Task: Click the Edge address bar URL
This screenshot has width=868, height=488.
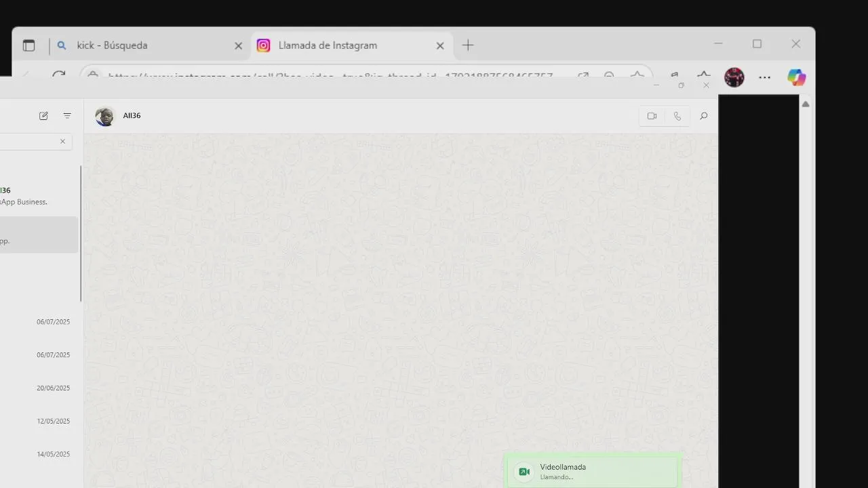Action: (330, 75)
